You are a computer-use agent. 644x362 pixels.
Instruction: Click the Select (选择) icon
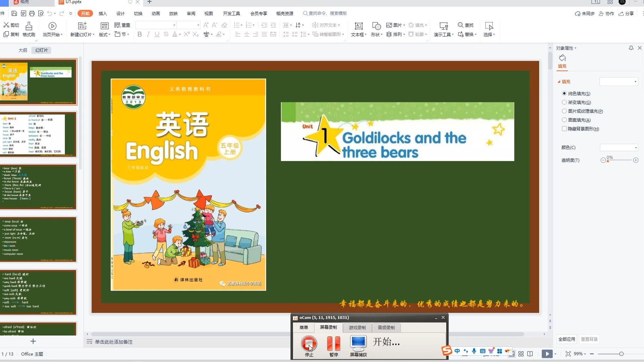(489, 26)
